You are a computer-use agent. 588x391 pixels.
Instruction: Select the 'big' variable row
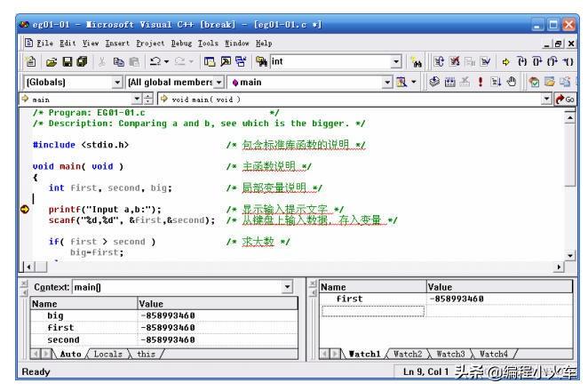tap(163, 315)
